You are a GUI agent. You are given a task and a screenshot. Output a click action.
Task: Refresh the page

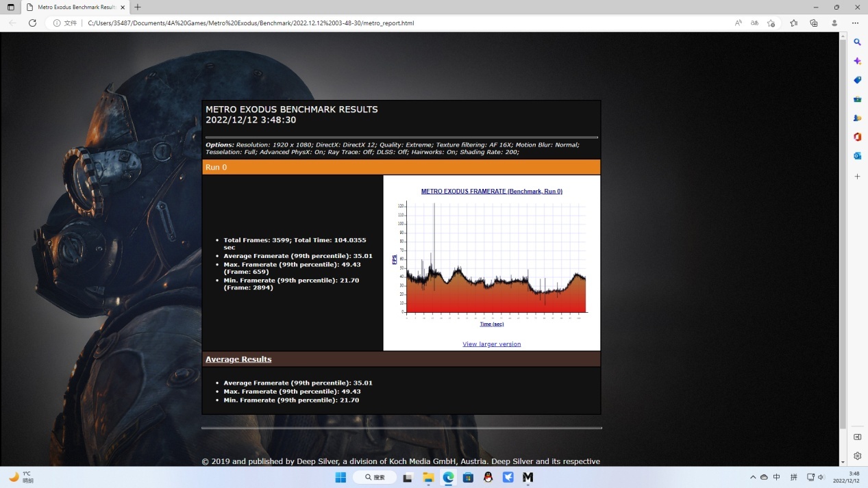pyautogui.click(x=32, y=23)
